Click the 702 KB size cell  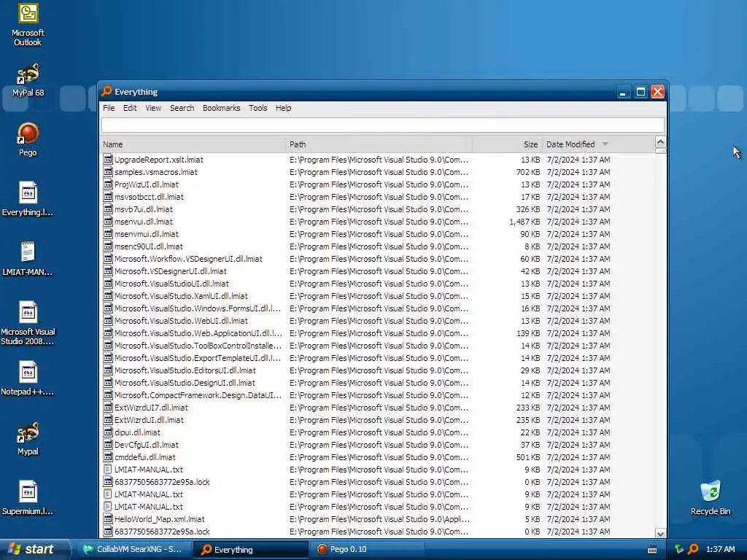[528, 172]
